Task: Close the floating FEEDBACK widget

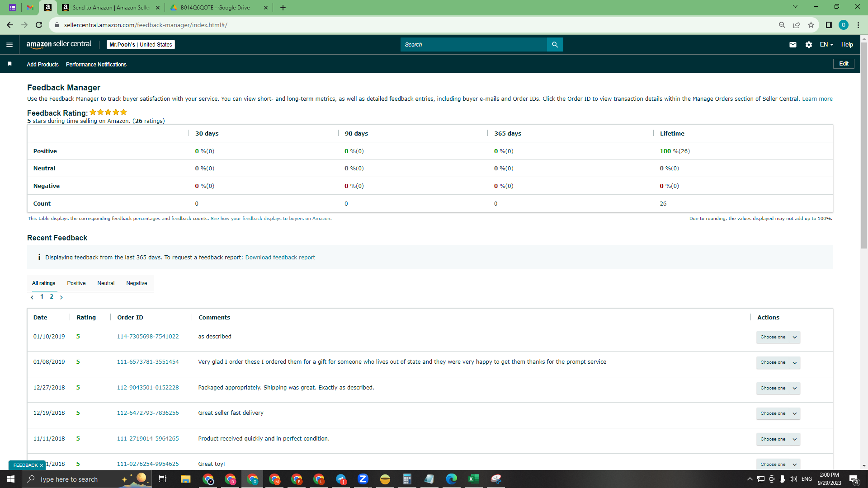Action: pos(42,465)
